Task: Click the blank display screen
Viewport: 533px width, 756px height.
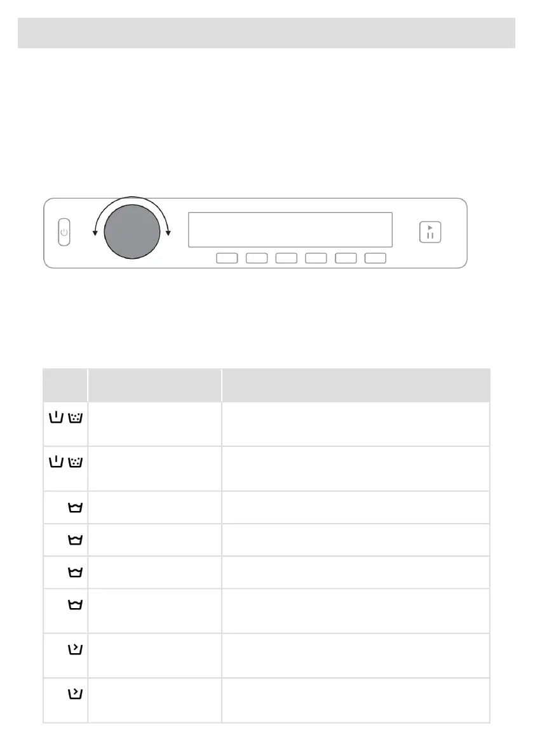Action: tap(290, 229)
